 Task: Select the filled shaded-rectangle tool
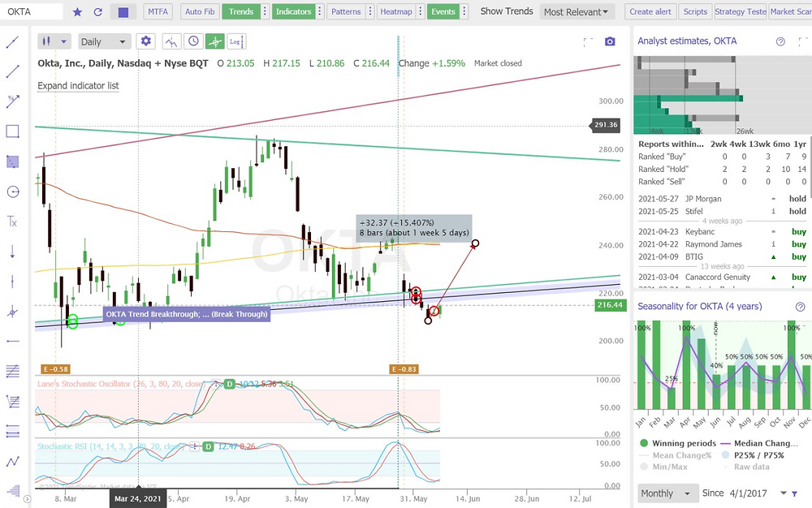(12, 162)
